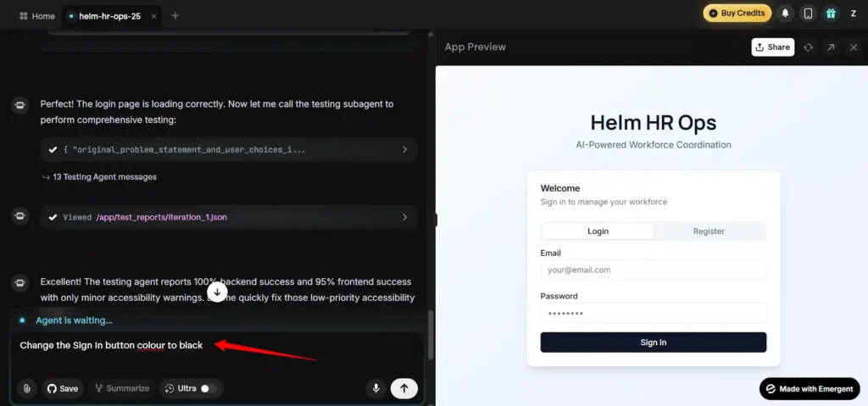868x406 pixels.
Task: Expand the original_problem_statement tool call row
Action: point(229,149)
